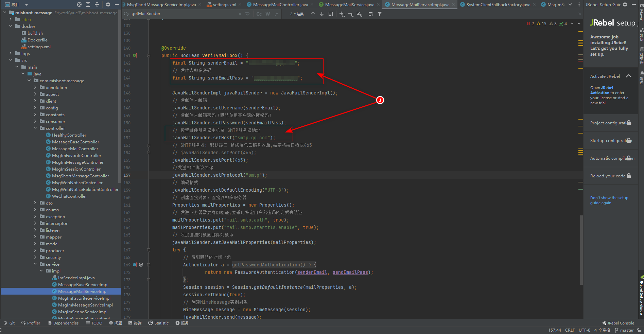
Task: Click the locate opened file crosshair icon
Action: click(x=79, y=4)
